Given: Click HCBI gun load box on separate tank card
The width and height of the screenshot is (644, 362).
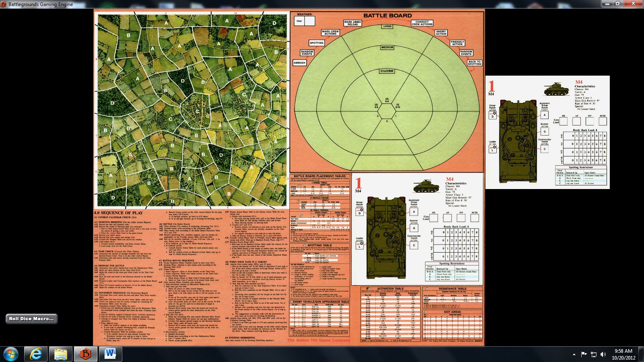Looking at the screenshot, I should coord(603,121).
